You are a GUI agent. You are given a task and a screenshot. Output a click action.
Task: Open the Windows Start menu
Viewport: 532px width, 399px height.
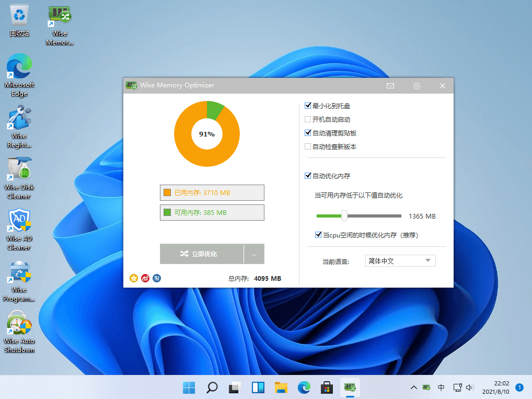point(189,387)
